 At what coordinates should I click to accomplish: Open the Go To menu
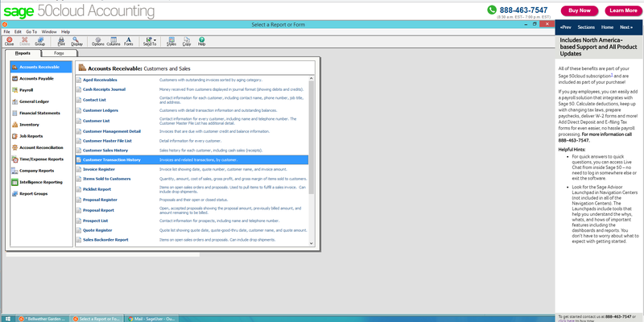tap(31, 31)
